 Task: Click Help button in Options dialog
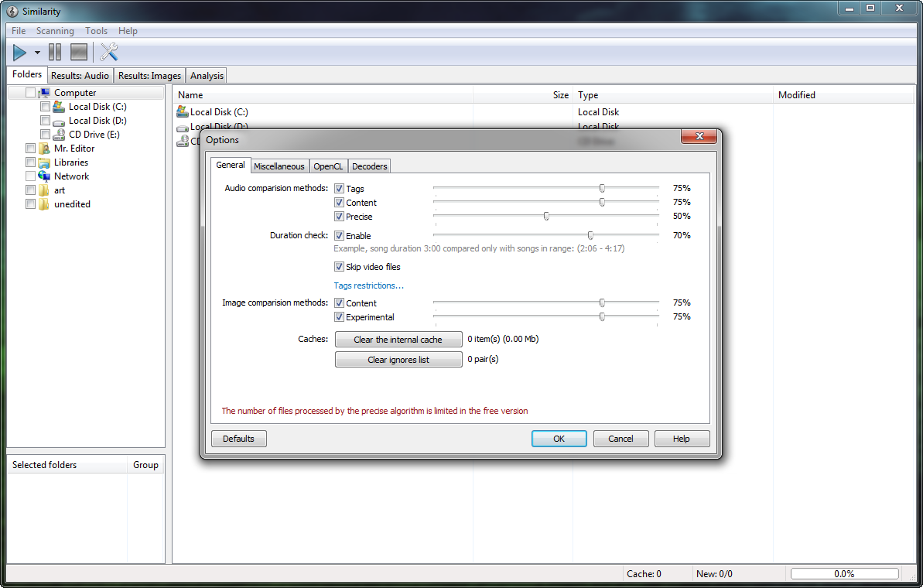pos(682,439)
